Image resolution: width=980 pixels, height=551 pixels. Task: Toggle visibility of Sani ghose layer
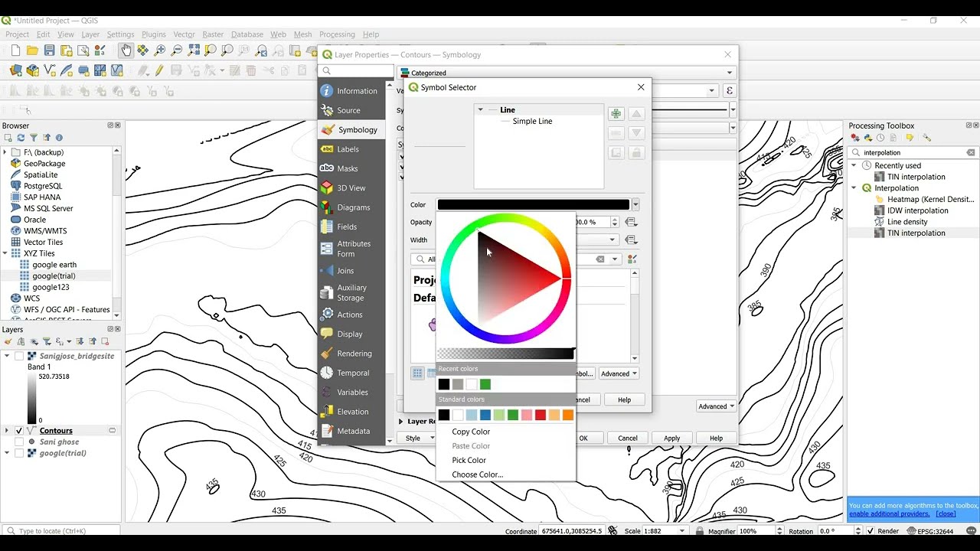tap(19, 442)
